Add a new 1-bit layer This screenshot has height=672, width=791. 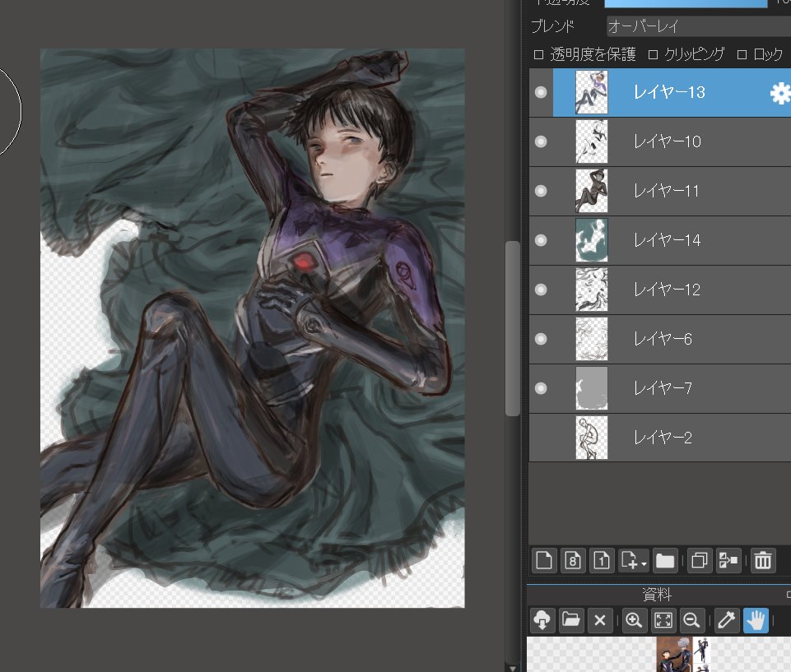pos(602,560)
